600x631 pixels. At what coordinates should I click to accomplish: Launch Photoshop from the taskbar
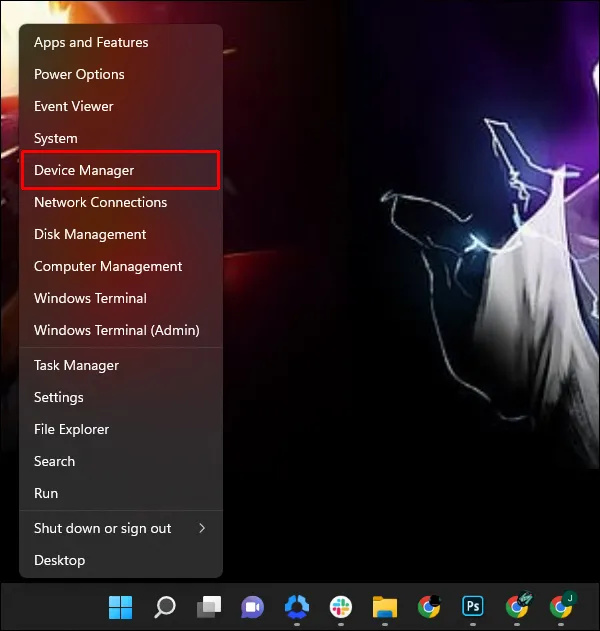click(473, 606)
